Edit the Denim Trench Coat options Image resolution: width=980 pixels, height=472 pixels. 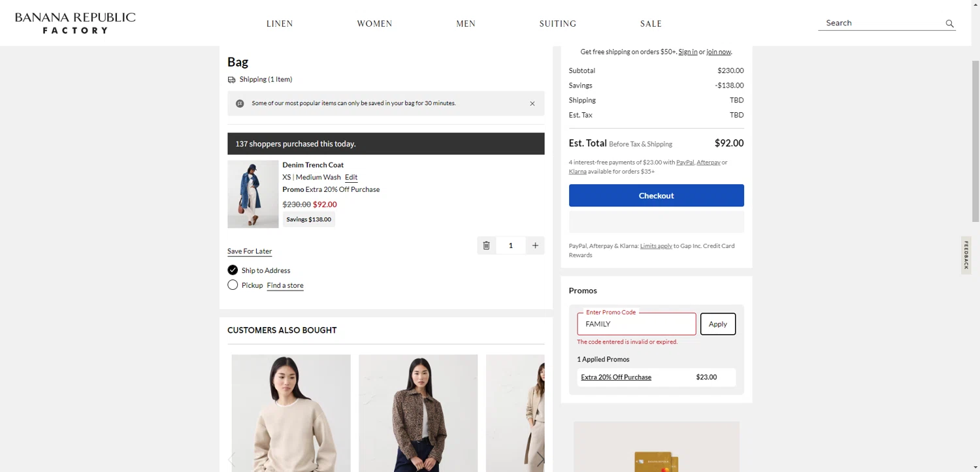[x=351, y=178]
